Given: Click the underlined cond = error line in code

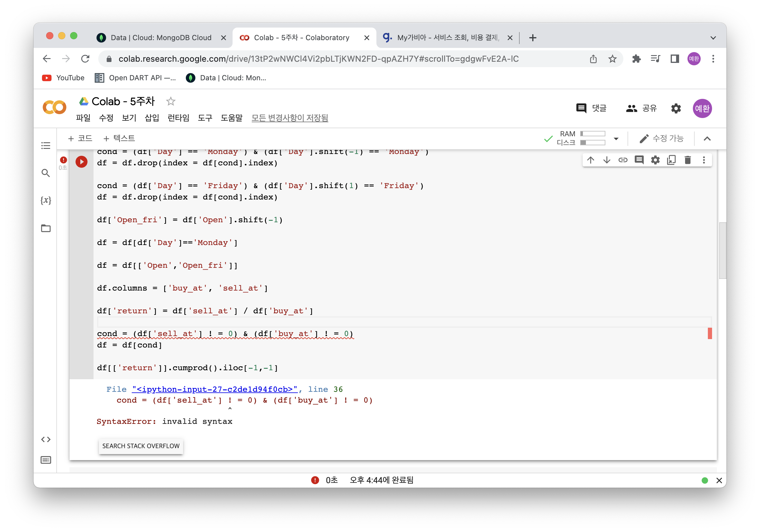Looking at the screenshot, I should pos(225,333).
